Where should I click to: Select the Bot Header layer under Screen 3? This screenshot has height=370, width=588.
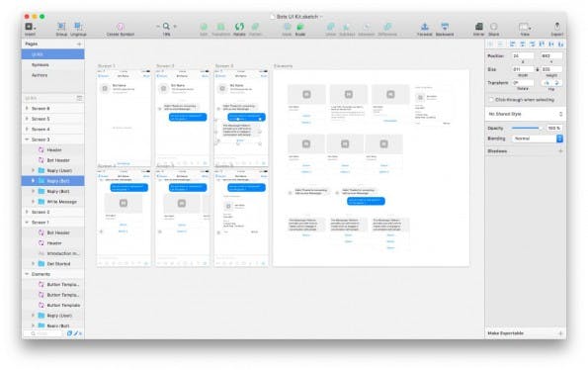tap(53, 160)
